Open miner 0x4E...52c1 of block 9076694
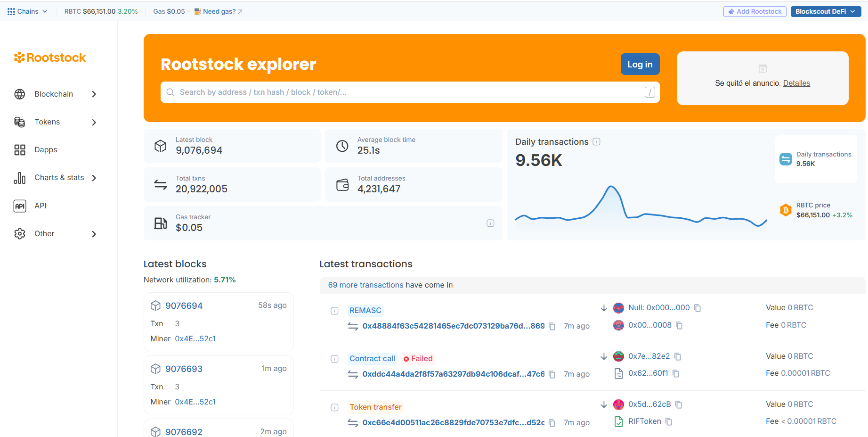This screenshot has width=868, height=437. point(195,339)
